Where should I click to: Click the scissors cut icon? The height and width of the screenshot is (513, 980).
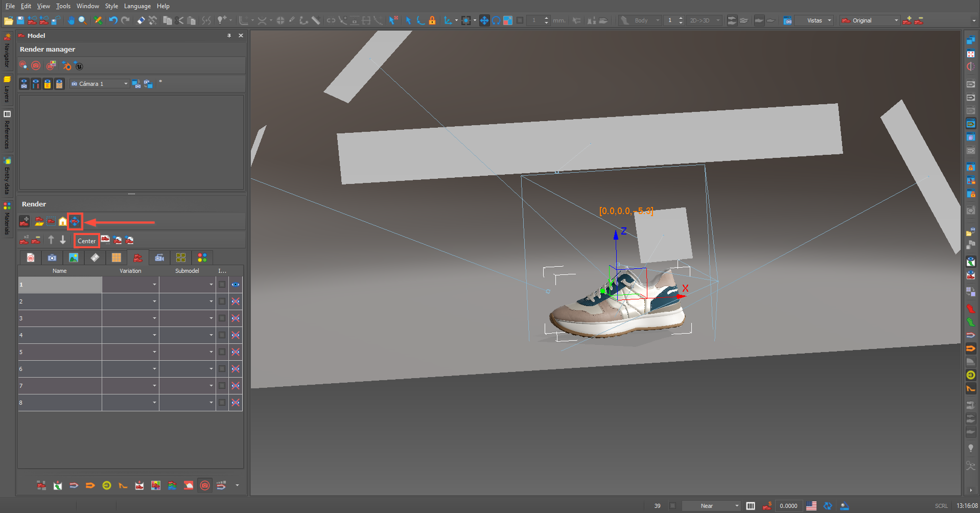[179, 20]
